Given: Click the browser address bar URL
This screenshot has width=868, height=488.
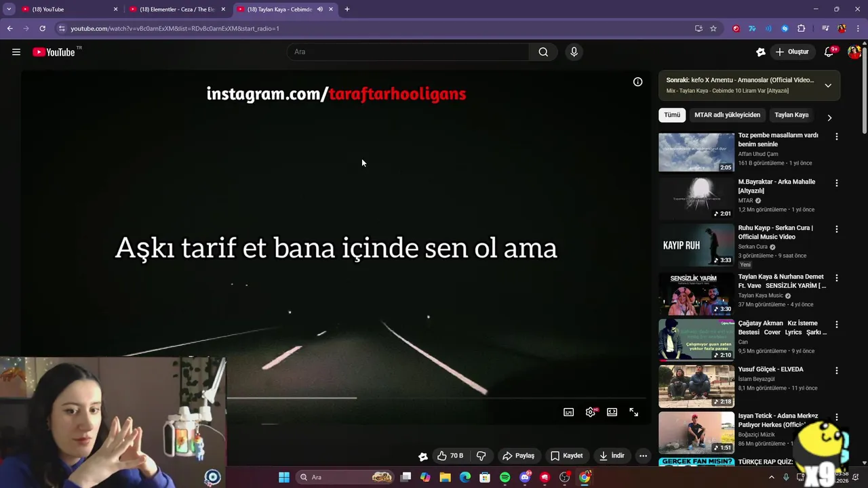Looking at the screenshot, I should click(x=175, y=28).
